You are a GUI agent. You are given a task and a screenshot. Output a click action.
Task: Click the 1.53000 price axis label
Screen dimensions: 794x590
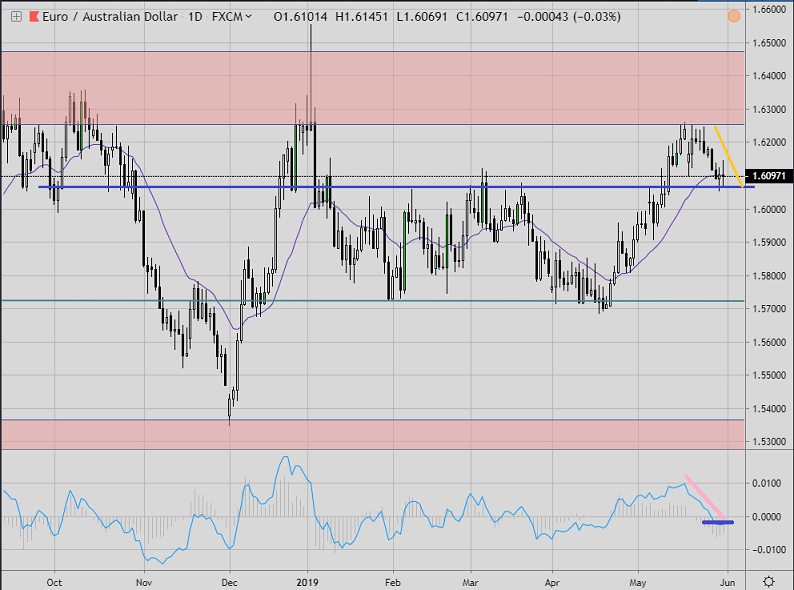[x=769, y=442]
